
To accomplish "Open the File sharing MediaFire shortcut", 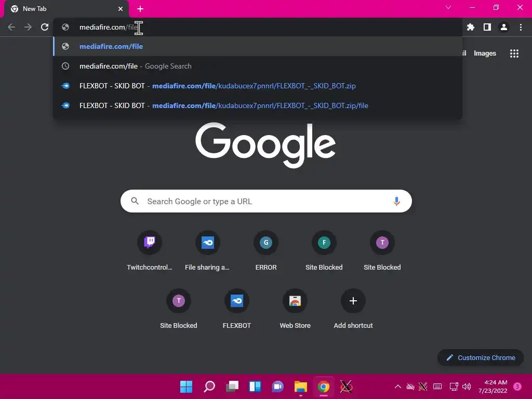I will coord(208,251).
